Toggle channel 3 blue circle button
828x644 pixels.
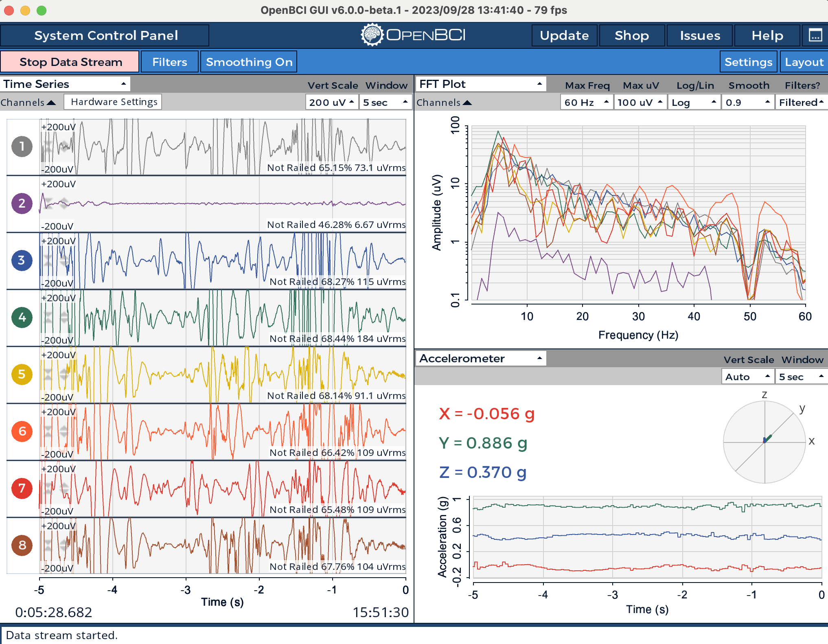click(22, 261)
